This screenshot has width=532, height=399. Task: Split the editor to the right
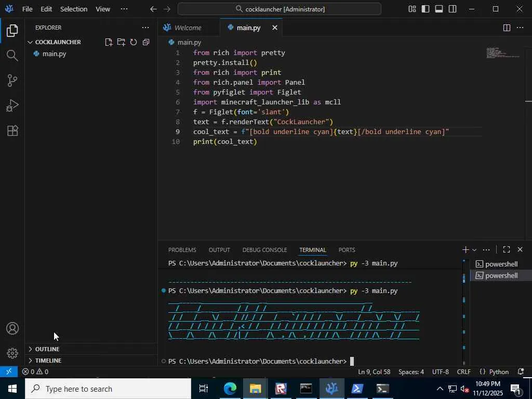[507, 28]
